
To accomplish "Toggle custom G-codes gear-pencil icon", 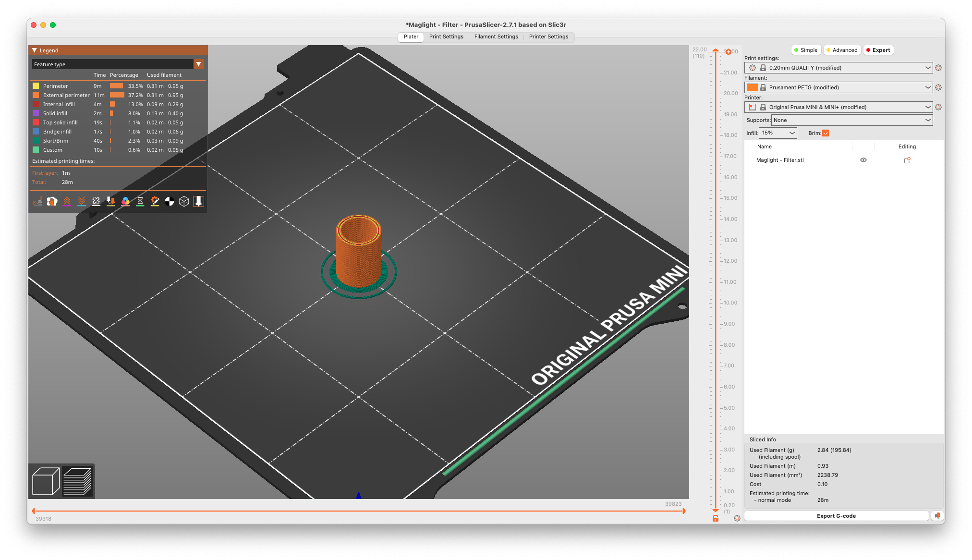I will [155, 202].
